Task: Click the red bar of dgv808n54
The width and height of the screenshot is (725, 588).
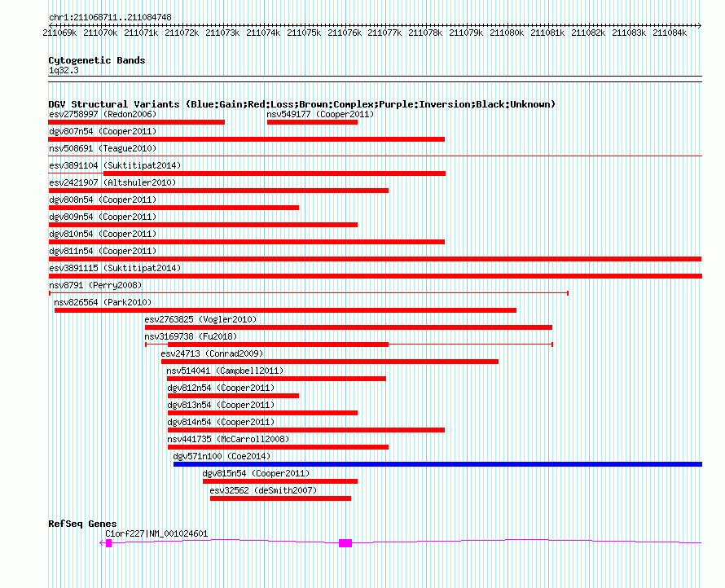Action: (174, 208)
